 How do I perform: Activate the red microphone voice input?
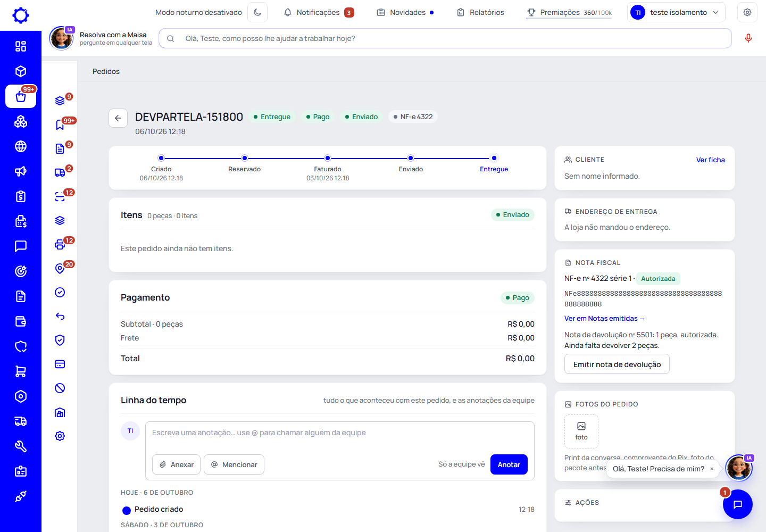[748, 38]
